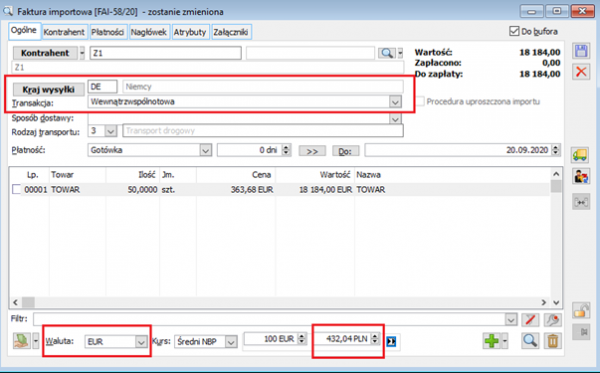Click the country code field DE
Image resolution: width=600 pixels, height=373 pixels.
(x=102, y=87)
